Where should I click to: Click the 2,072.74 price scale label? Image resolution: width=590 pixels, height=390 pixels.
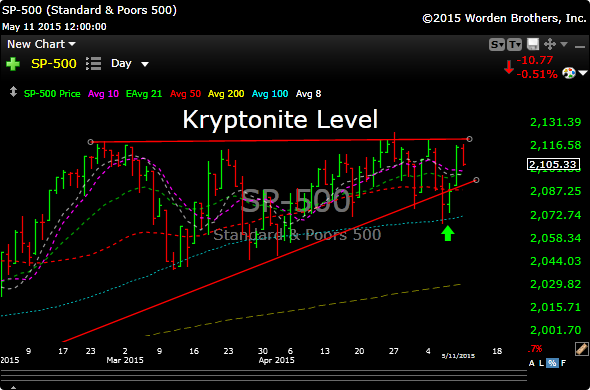tap(555, 215)
